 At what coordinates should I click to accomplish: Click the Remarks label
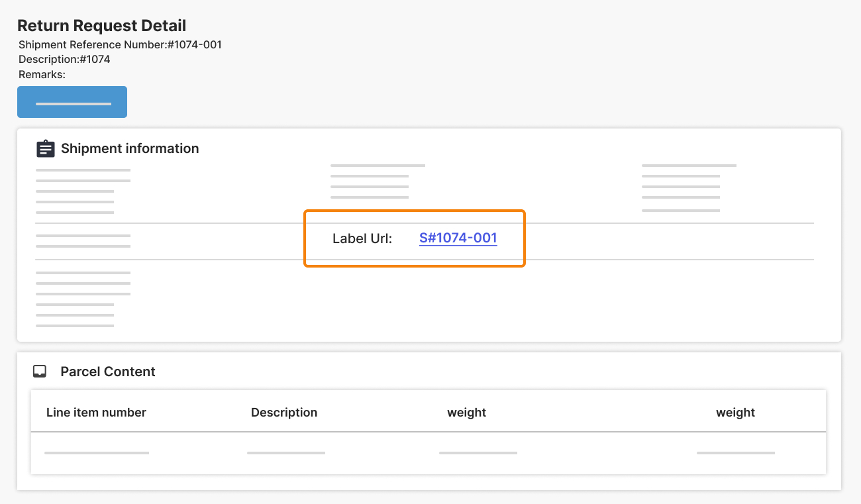click(42, 75)
